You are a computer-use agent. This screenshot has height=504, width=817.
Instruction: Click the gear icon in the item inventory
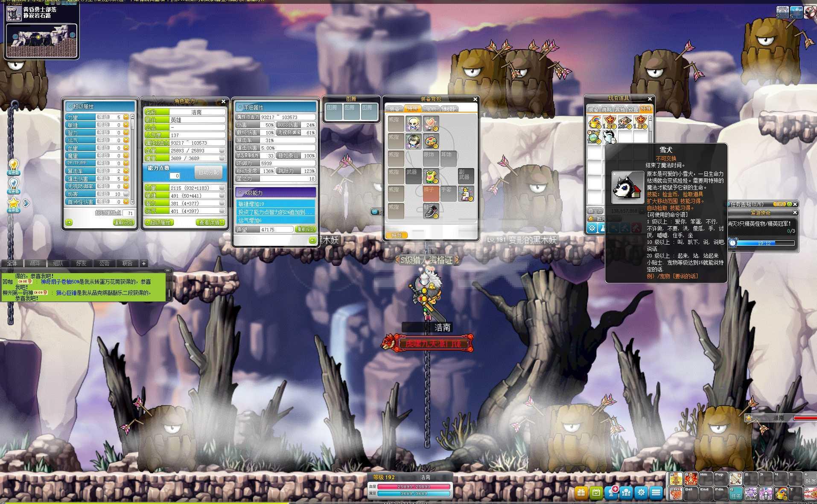(x=592, y=228)
